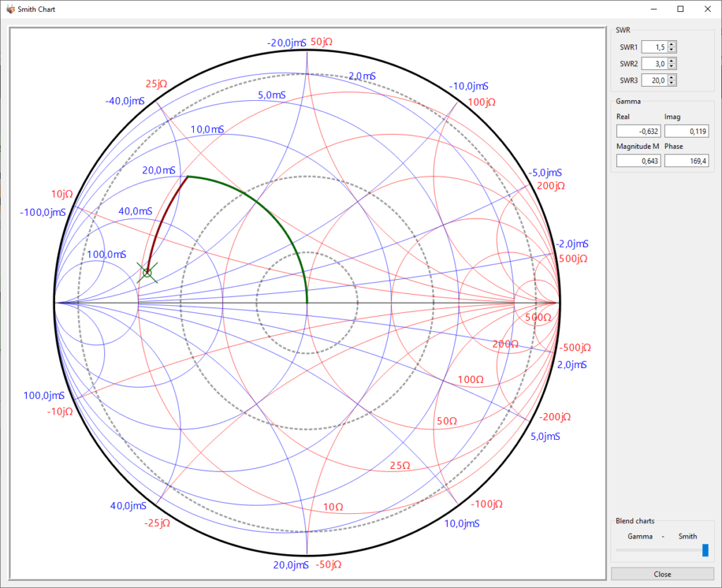Decrease SWR2 with the down arrow

tap(672, 66)
